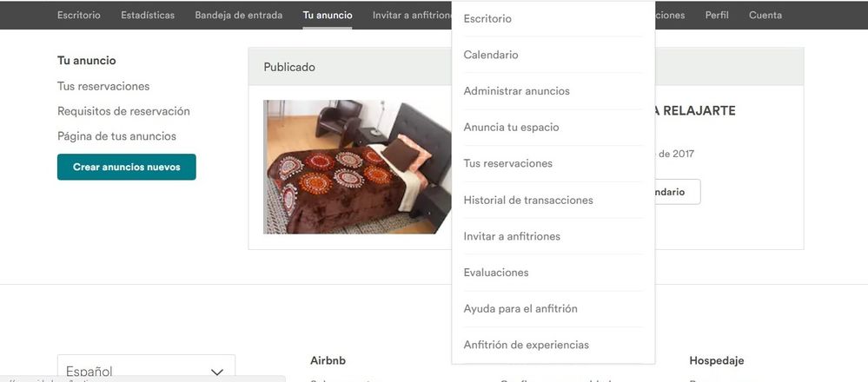Open Evaluaciones from the dropdown list
868x382 pixels.
496,273
